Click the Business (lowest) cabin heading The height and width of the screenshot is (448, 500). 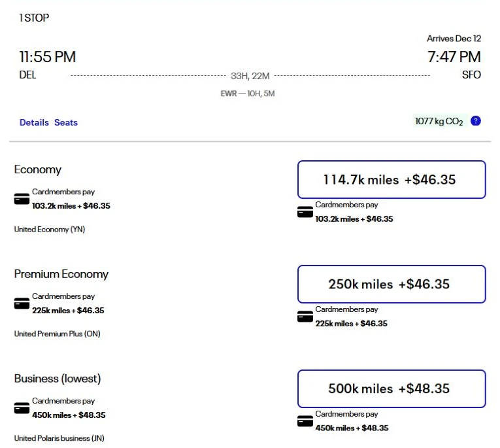coord(58,379)
